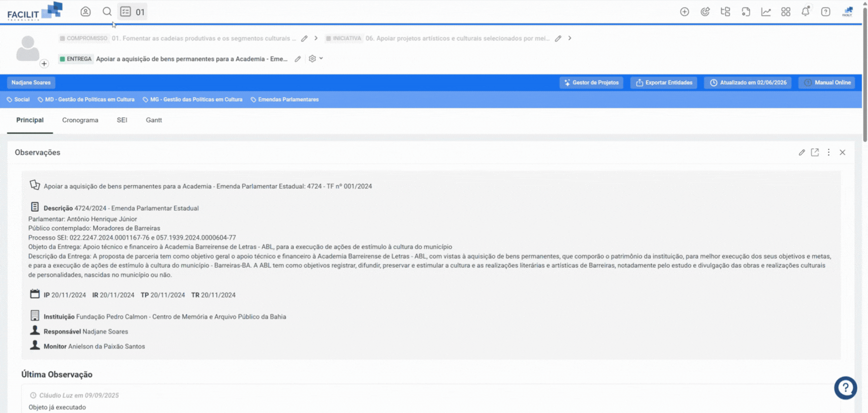The image size is (868, 413).
Task: Click the page vertical scrollbar
Action: pos(865,75)
